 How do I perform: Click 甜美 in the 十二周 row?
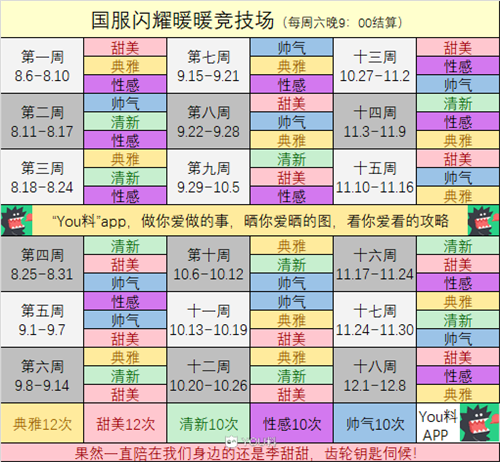[x=292, y=394]
